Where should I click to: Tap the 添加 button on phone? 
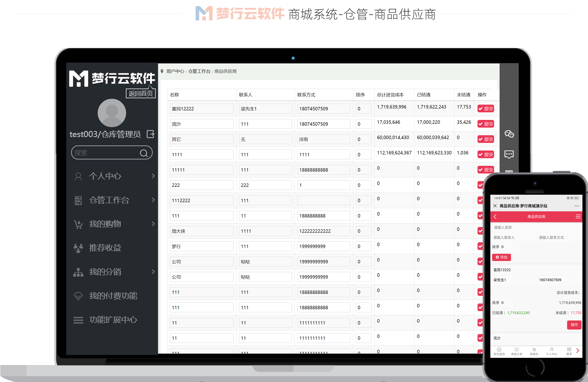501,257
